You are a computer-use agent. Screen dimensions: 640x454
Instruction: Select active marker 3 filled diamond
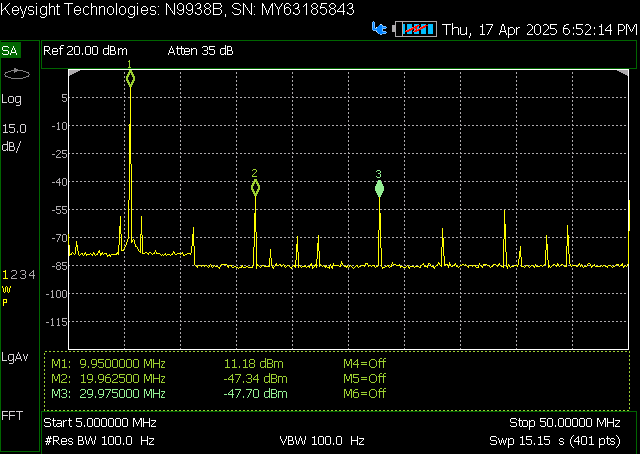tap(379, 189)
